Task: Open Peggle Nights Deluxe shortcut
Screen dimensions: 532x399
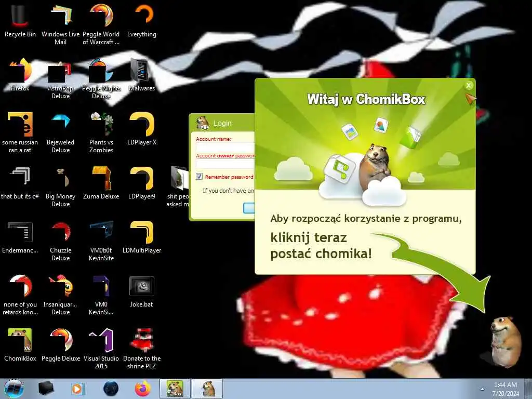Action: click(x=101, y=79)
